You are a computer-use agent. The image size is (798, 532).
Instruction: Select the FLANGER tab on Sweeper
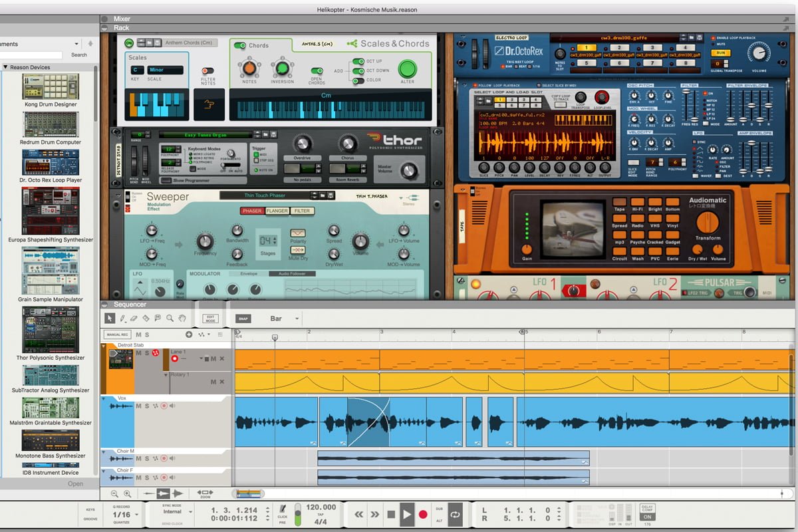tap(277, 211)
